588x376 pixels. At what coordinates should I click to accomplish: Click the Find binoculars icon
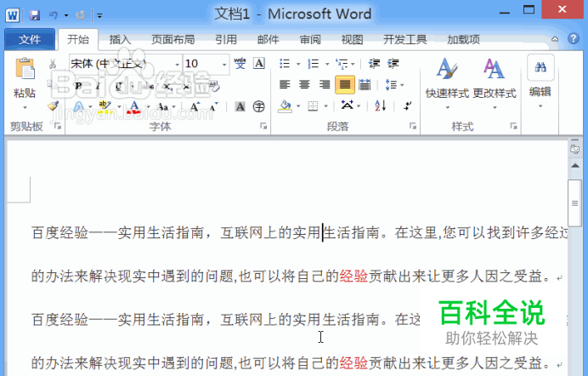[x=540, y=67]
